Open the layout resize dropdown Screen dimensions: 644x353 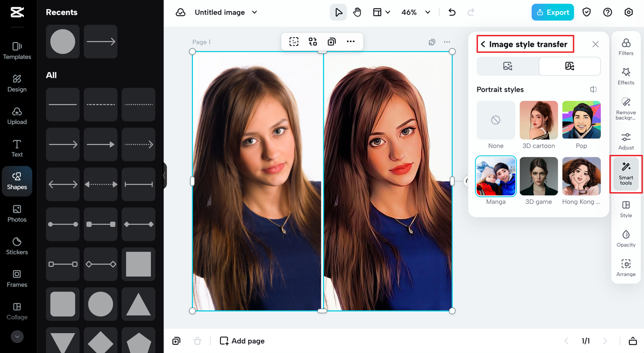click(x=381, y=12)
